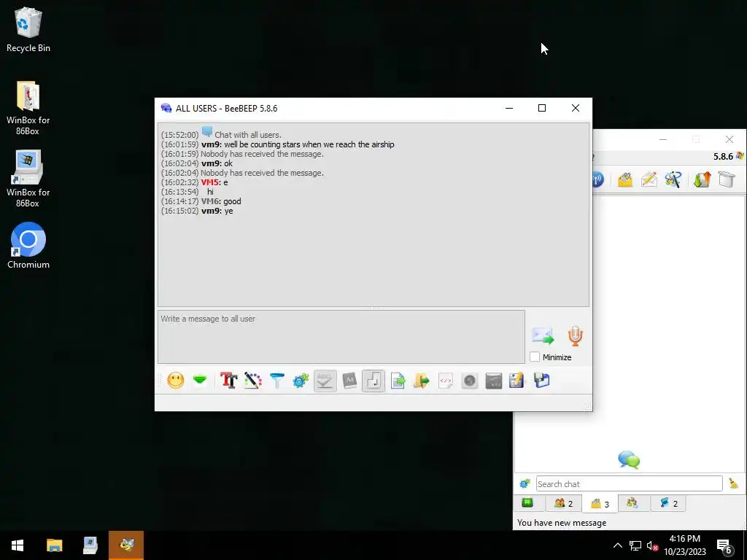
Task: Click the 'Chat with all users.' line
Action: [248, 135]
